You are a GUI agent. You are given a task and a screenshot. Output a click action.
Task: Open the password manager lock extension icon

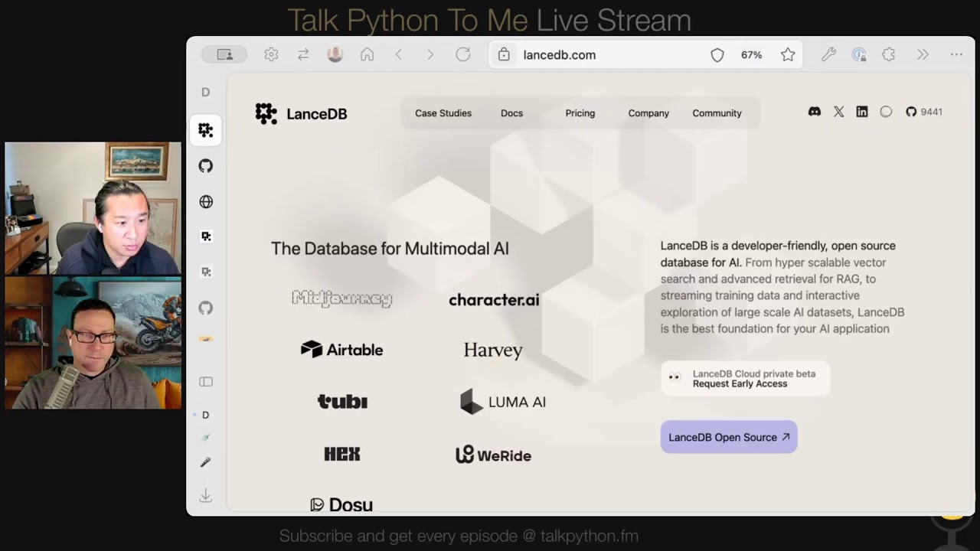[x=859, y=54]
